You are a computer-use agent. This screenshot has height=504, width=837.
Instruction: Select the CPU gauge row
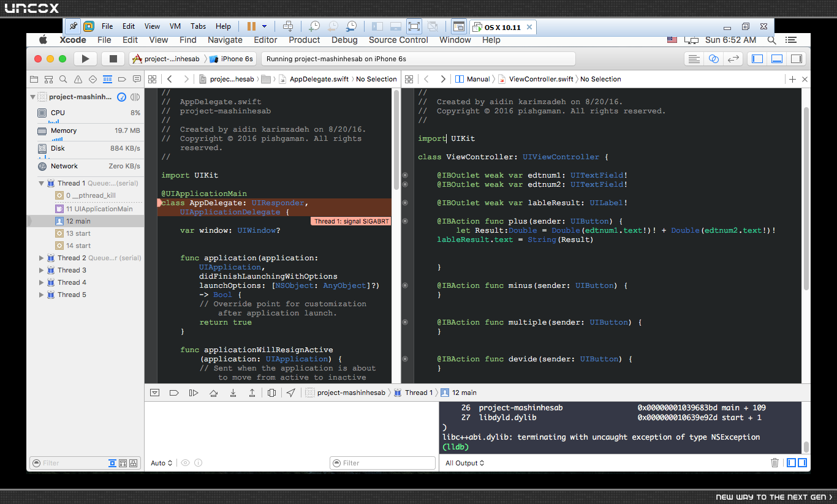coord(88,113)
